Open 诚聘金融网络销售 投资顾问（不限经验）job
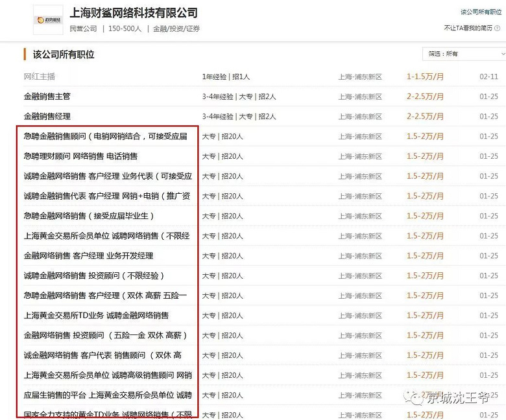This screenshot has height=420, width=506. [94, 276]
